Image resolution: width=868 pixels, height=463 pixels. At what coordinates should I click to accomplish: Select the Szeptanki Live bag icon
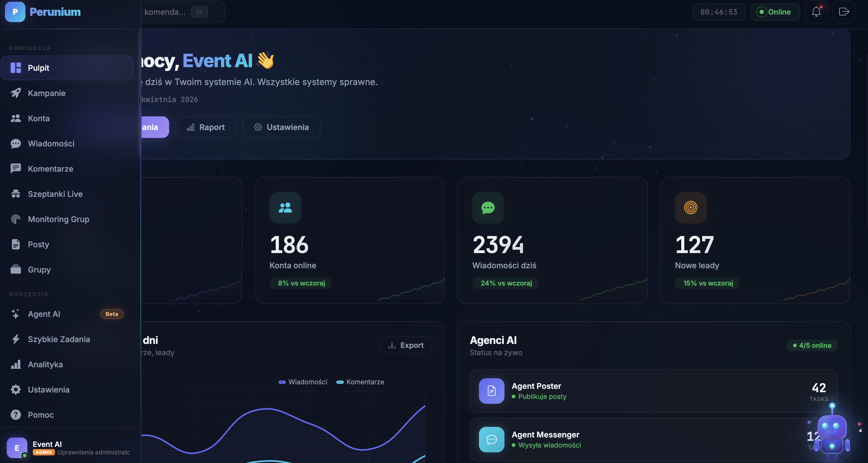16,194
